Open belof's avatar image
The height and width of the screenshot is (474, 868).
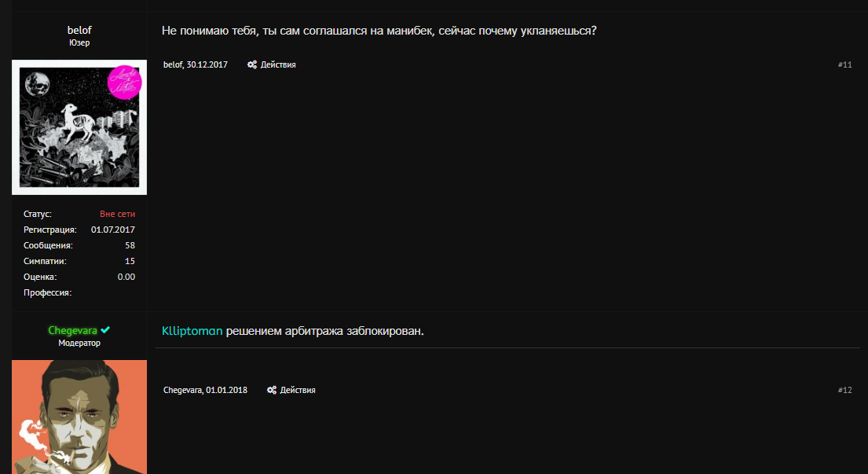tap(79, 127)
